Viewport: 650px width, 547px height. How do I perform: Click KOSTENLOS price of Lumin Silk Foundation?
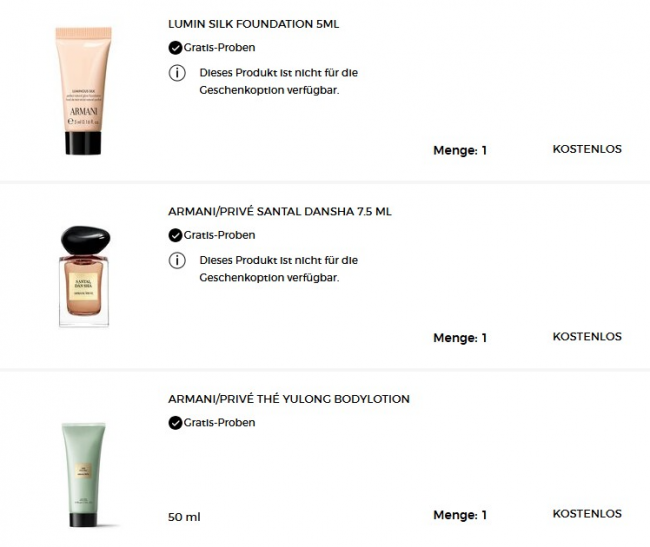pyautogui.click(x=587, y=149)
